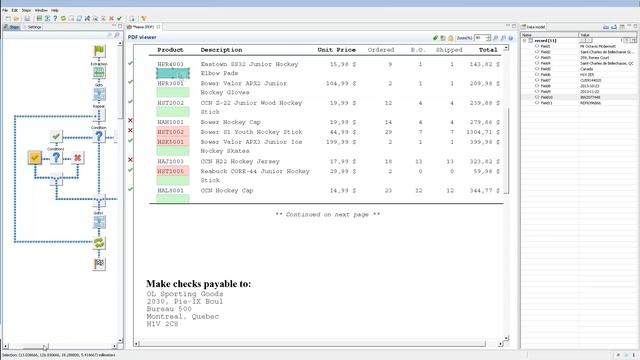Click the Open folder toolbar icon

coord(16,18)
